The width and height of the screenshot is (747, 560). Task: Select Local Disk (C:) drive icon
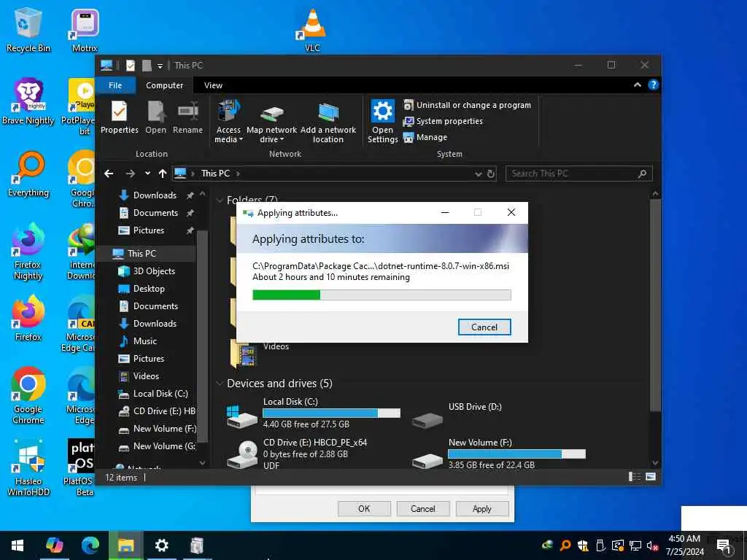[x=242, y=416]
